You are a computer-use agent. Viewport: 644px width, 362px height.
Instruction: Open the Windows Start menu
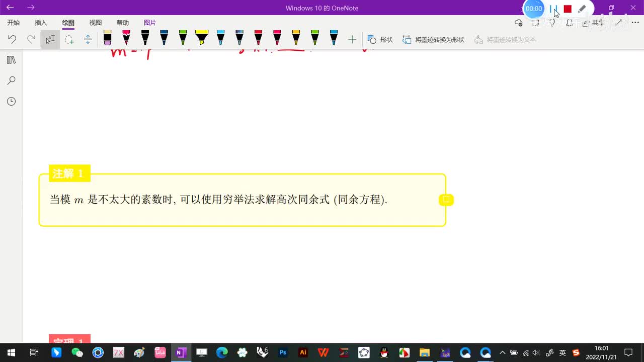tap(11, 352)
